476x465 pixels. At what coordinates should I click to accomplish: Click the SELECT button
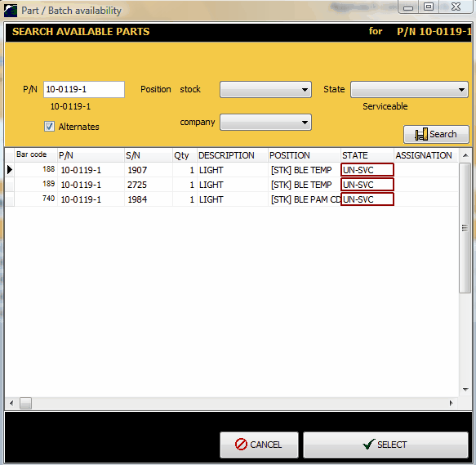coord(385,445)
